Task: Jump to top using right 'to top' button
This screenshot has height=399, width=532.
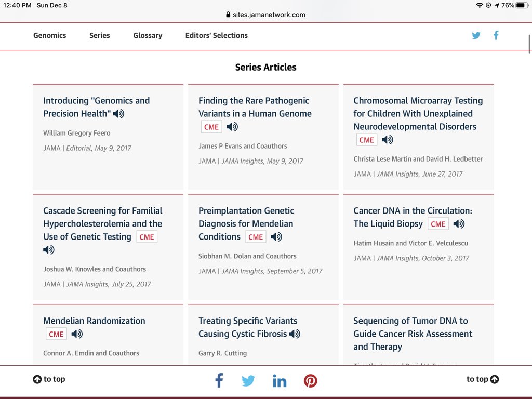Action: (483, 379)
